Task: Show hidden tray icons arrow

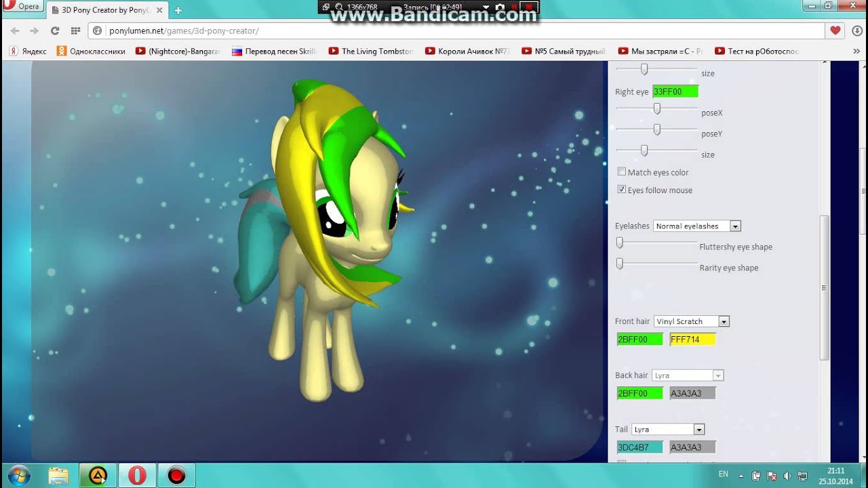Action: (741, 476)
